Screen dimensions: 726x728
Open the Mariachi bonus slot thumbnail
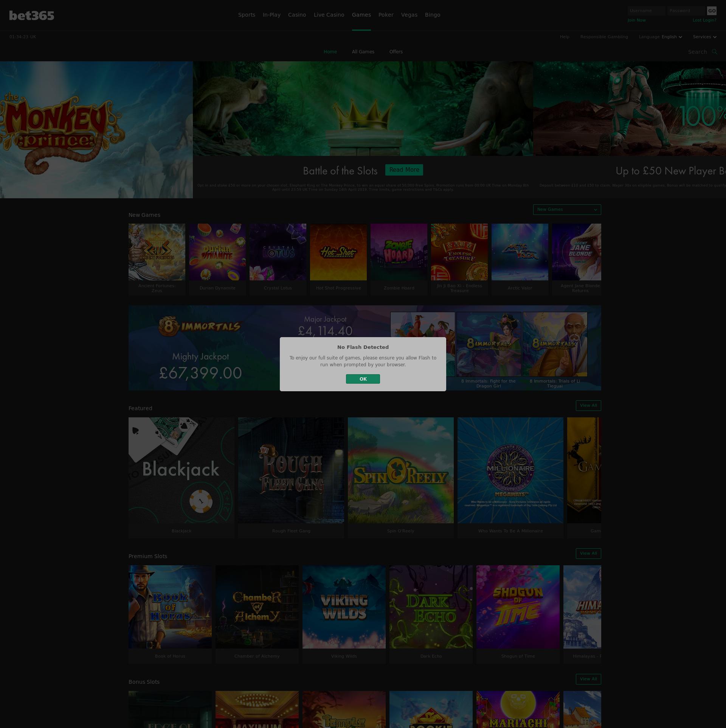(x=518, y=709)
